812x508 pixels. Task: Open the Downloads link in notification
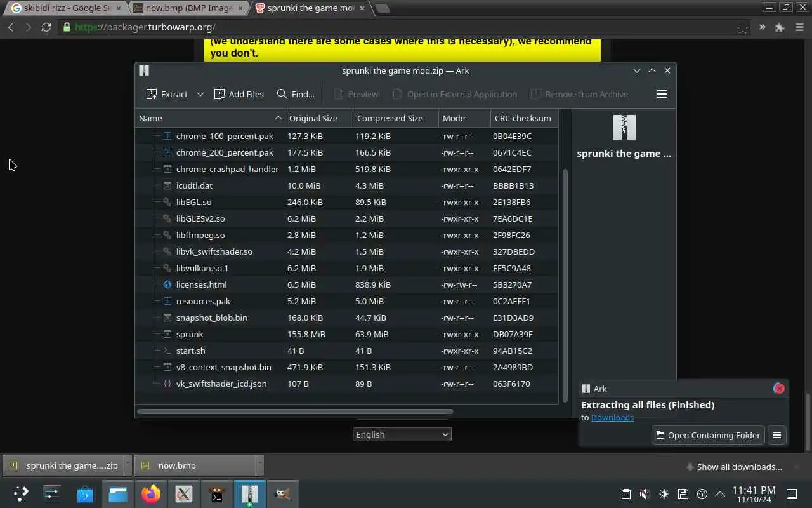pyautogui.click(x=612, y=417)
